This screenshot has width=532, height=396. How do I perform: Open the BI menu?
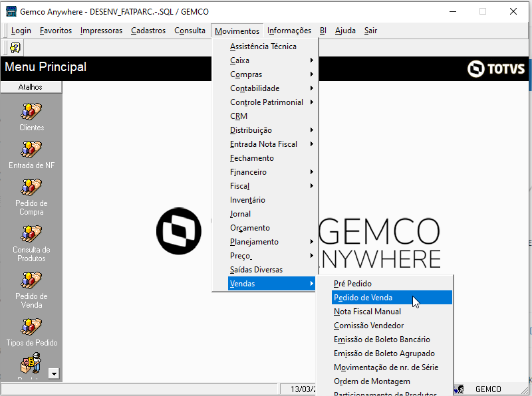(x=323, y=31)
